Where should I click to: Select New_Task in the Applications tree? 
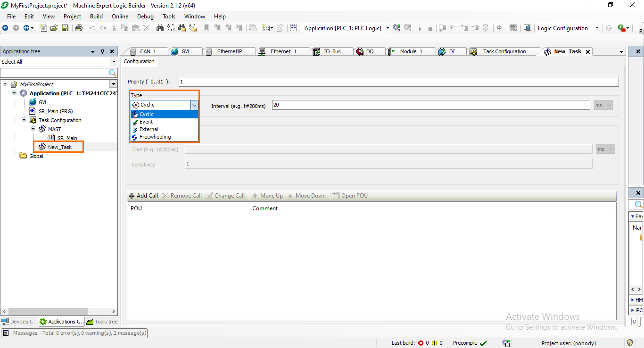point(60,147)
